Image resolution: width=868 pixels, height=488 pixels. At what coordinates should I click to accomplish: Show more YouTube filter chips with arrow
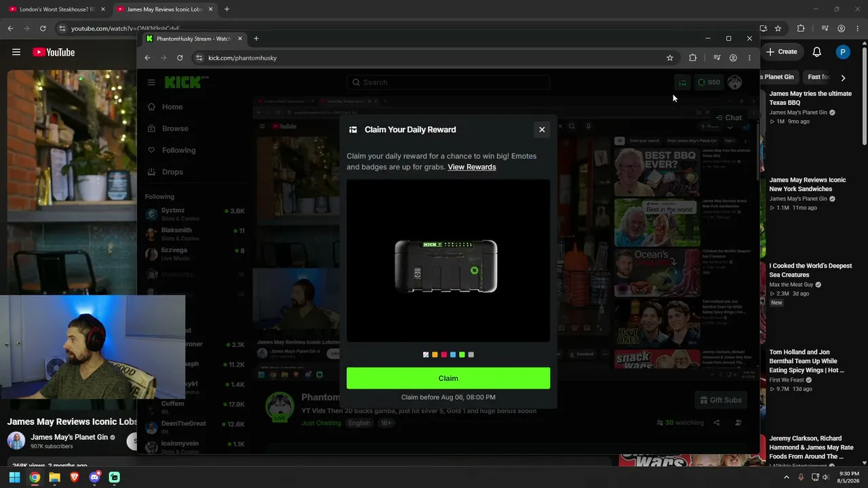coord(843,77)
